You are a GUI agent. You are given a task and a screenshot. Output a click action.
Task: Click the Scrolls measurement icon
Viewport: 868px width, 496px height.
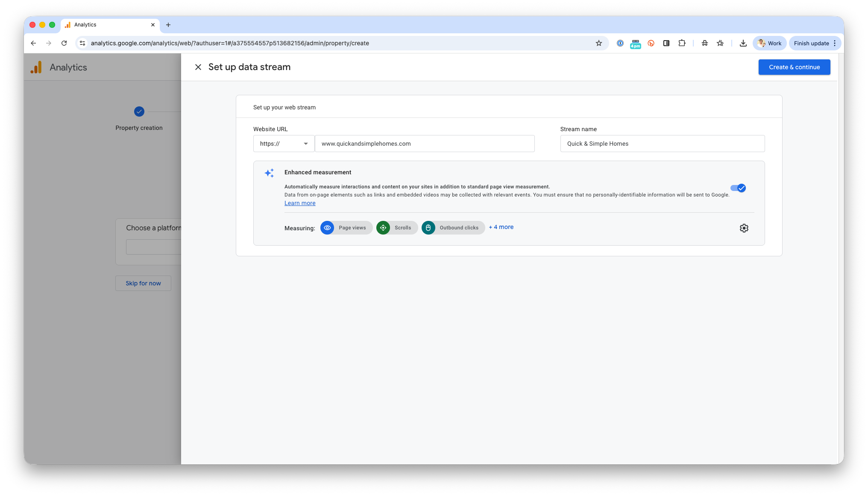point(383,228)
